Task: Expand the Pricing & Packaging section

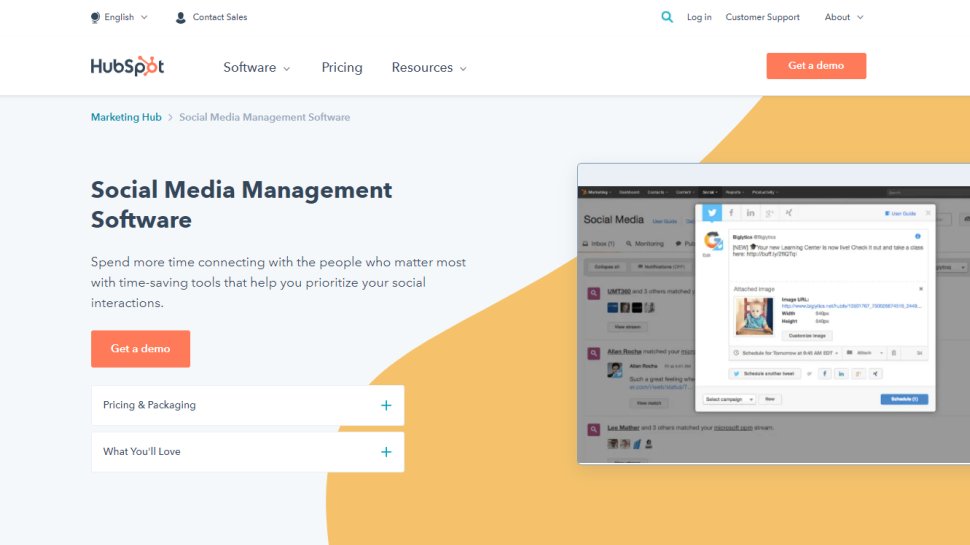Action: [247, 405]
